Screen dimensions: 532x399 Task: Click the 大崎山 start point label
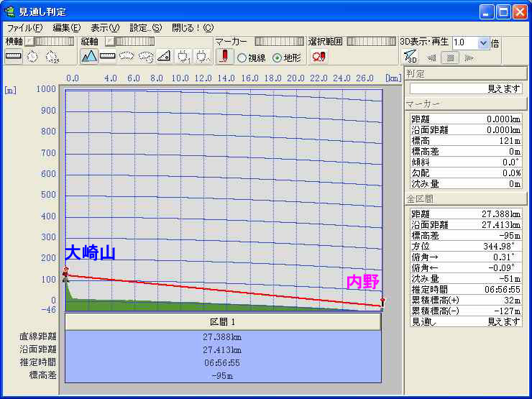(90, 253)
